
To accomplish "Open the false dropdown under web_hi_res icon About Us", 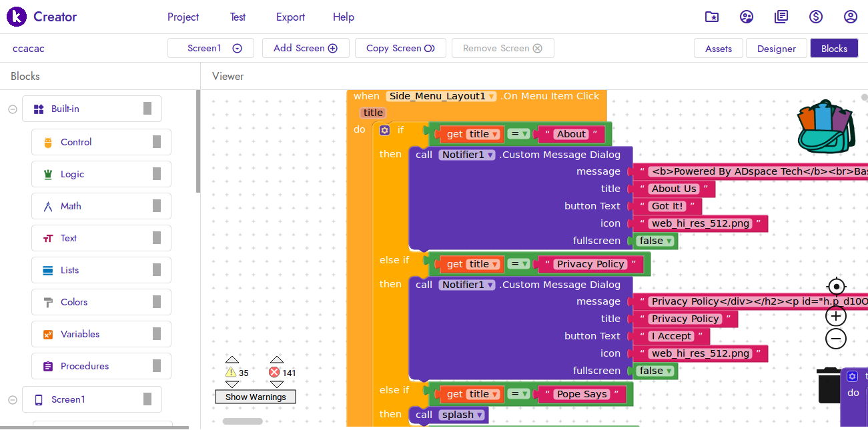I will (x=656, y=241).
